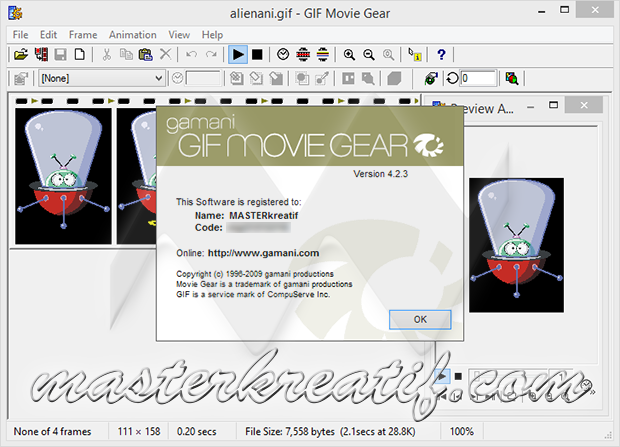Click the frame properties icon on second toolbar

(21, 78)
